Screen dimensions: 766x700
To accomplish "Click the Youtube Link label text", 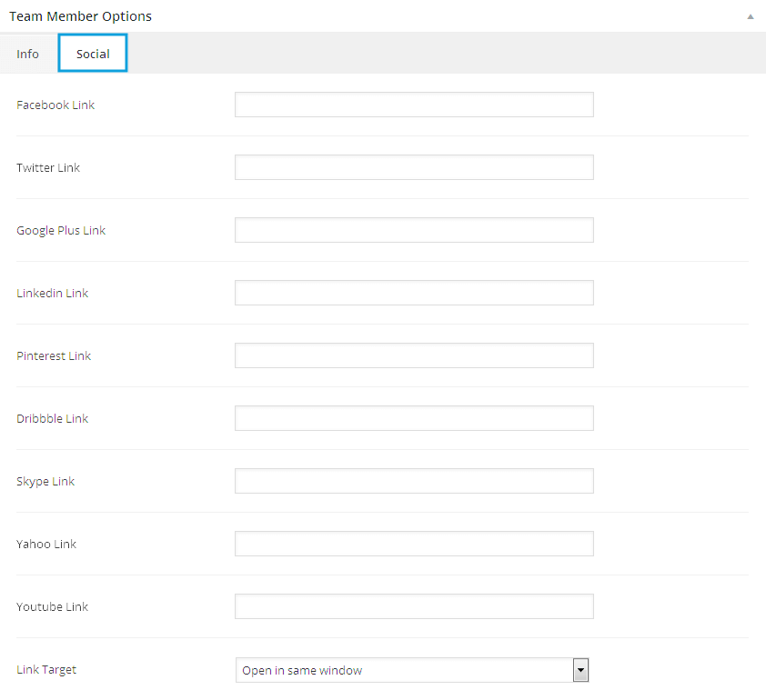I will 53,606.
